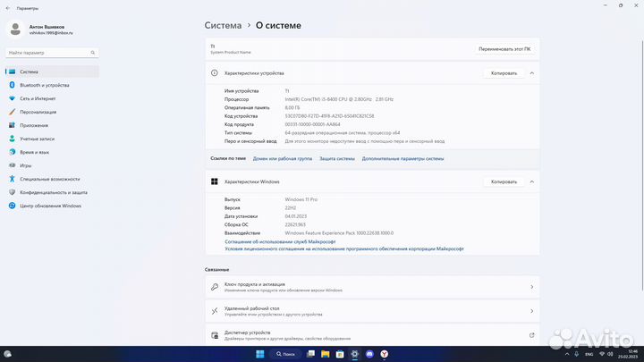This screenshot has width=644, height=362.
Task: Click the Игры gamepad icon
Action: (x=12, y=165)
